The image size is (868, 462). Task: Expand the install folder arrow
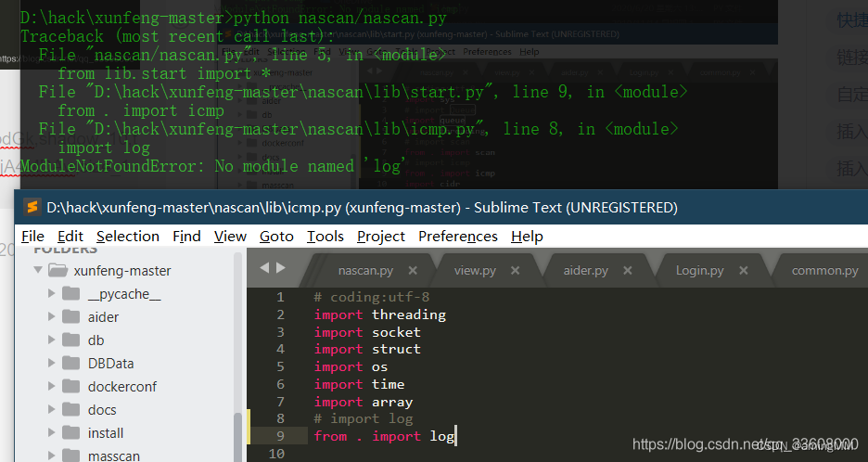pos(52,432)
